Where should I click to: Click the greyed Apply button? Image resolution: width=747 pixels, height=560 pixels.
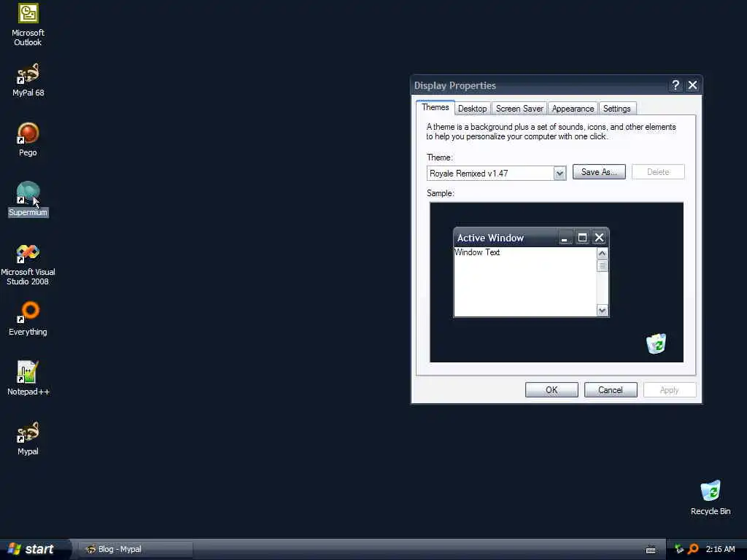[x=670, y=390]
